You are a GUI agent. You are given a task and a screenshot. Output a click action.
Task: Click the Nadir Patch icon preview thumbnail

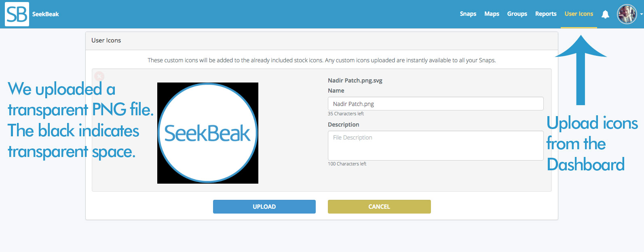[208, 133]
